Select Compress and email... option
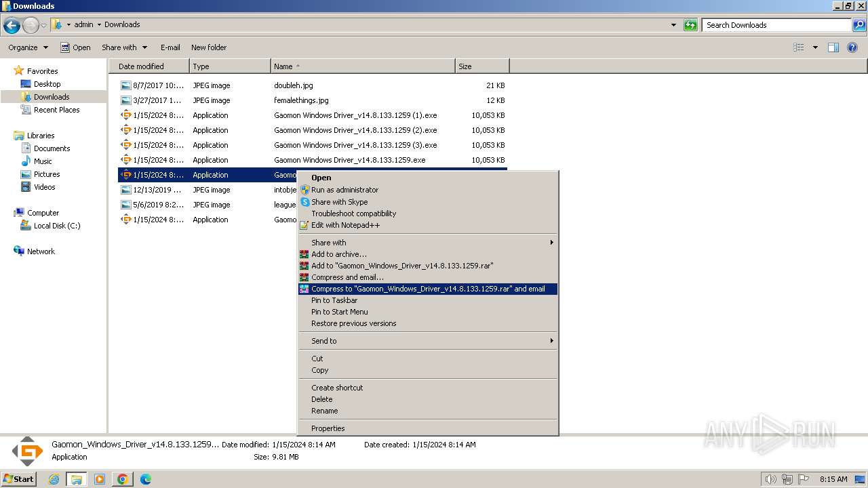 (427, 277)
